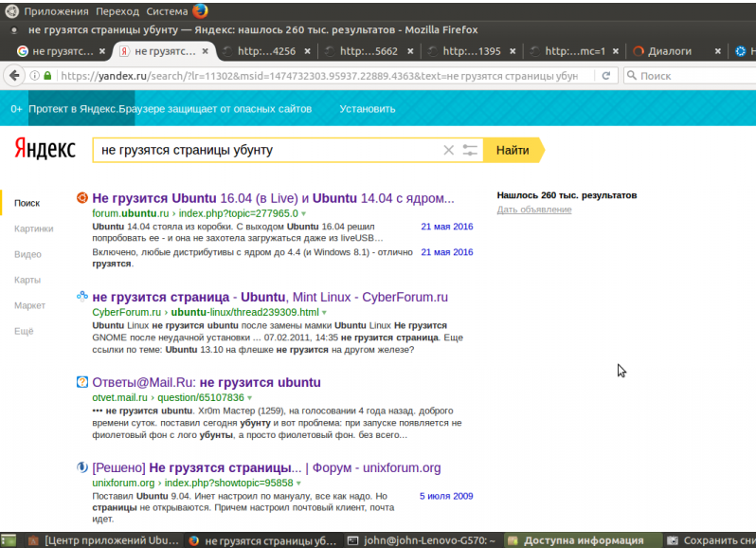Image resolution: width=756 pixels, height=548 pixels.
Task: Select Маркет in Yandex sidebar
Action: tap(30, 305)
